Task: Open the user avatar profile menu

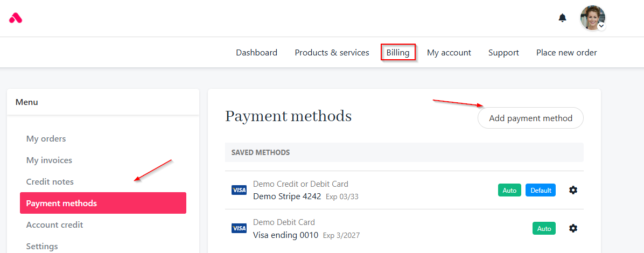Action: click(592, 18)
